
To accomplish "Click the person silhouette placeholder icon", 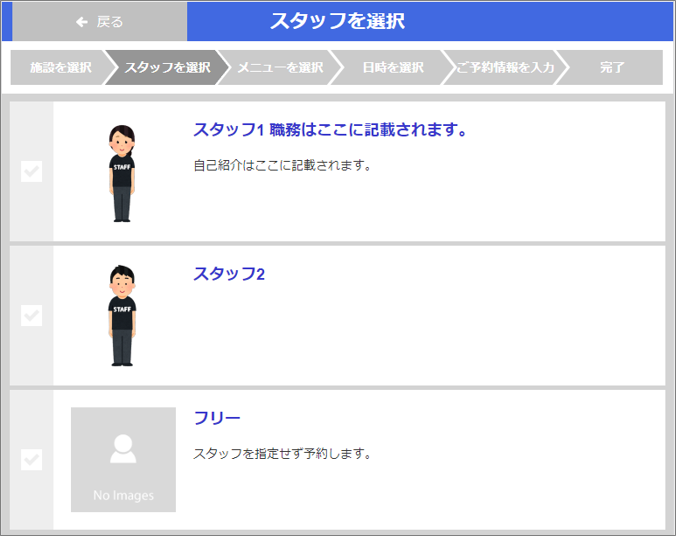I will 123,450.
